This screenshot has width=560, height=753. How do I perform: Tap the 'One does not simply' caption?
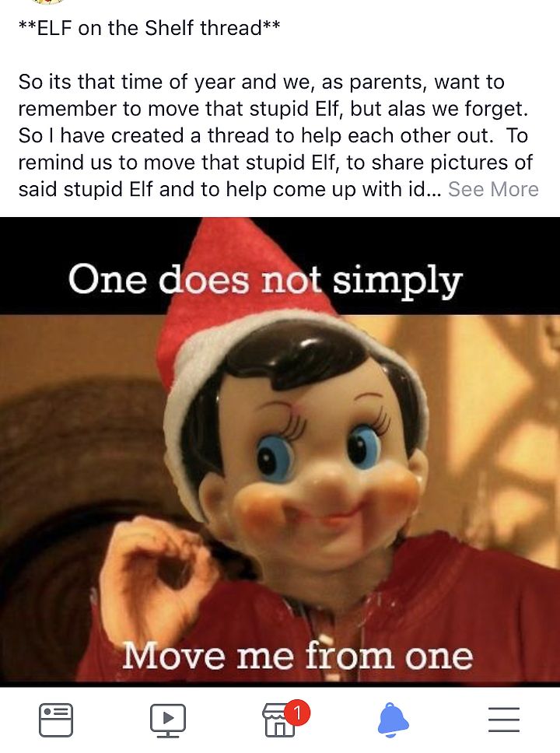(x=264, y=280)
